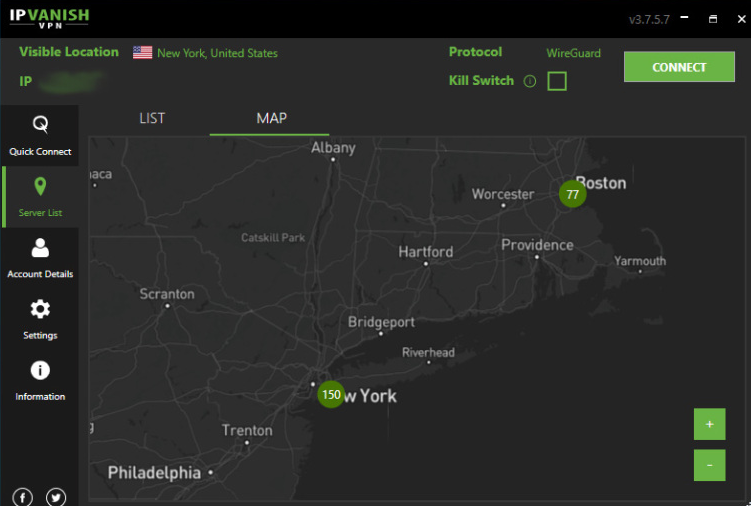Screen dimensions: 751x506
Task: Open the Information icon in the sidebar
Action: tap(40, 371)
